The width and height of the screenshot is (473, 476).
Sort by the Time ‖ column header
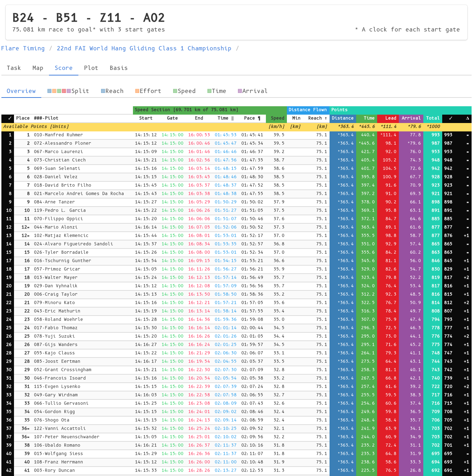click(226, 118)
